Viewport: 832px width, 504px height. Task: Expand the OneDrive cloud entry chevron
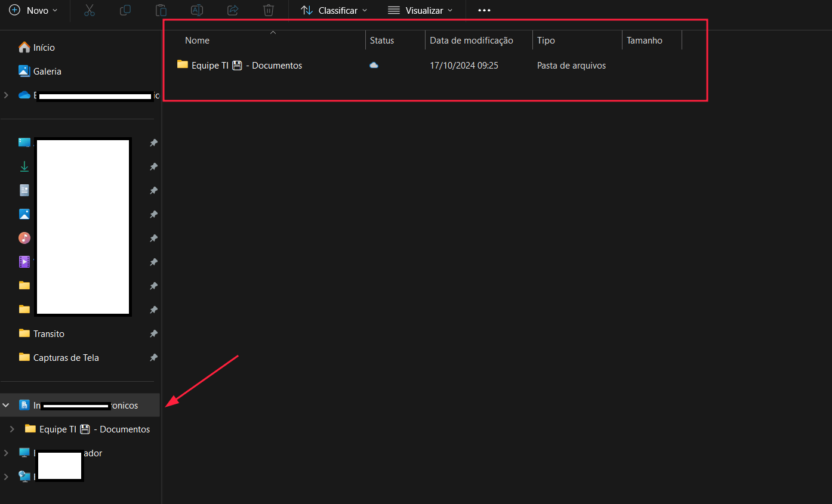tap(6, 95)
